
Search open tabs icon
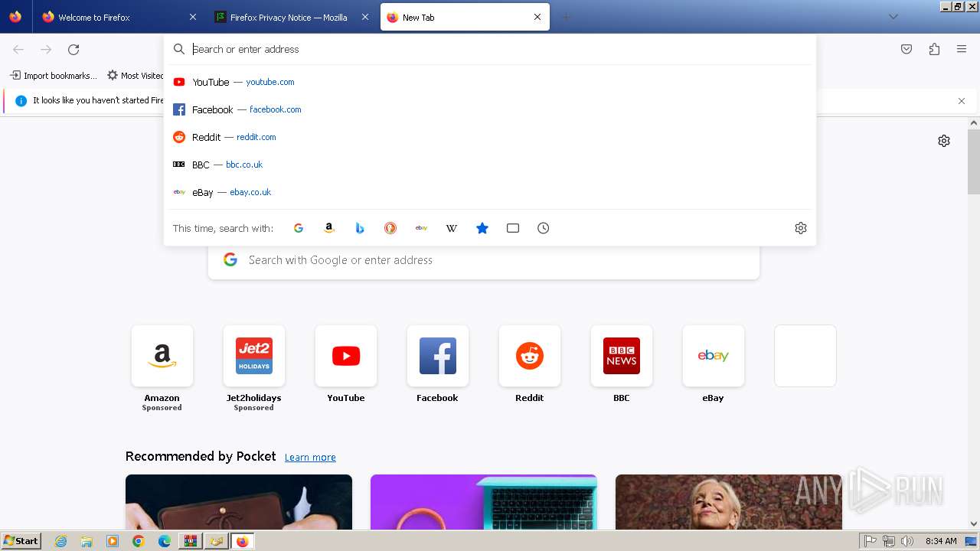click(x=513, y=228)
